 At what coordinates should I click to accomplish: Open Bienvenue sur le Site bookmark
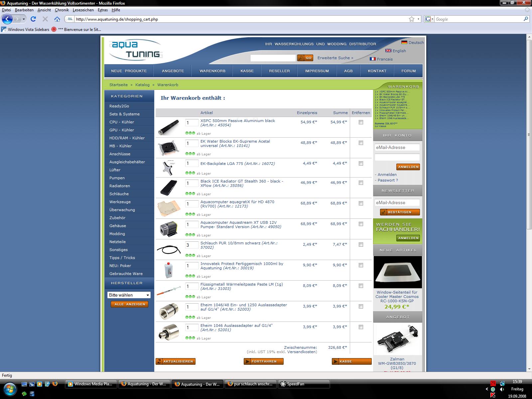point(76,29)
